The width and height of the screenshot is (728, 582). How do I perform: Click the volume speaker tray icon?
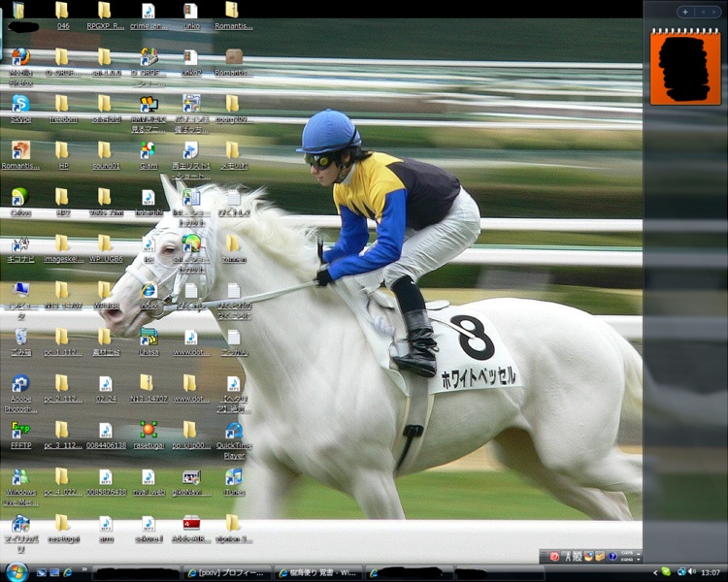[692, 572]
